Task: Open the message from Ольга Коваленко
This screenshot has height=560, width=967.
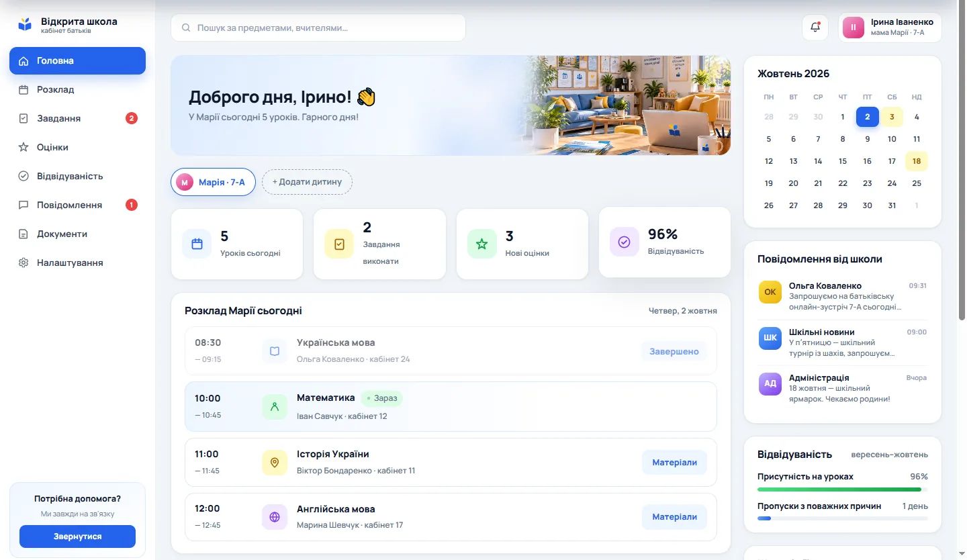Action: (x=842, y=296)
